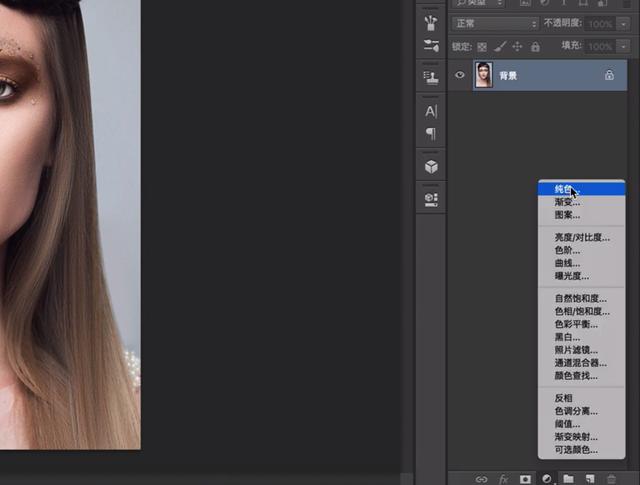The width and height of the screenshot is (640, 485).
Task: Open the blend mode dropdown showing 正常
Action: [x=494, y=23]
